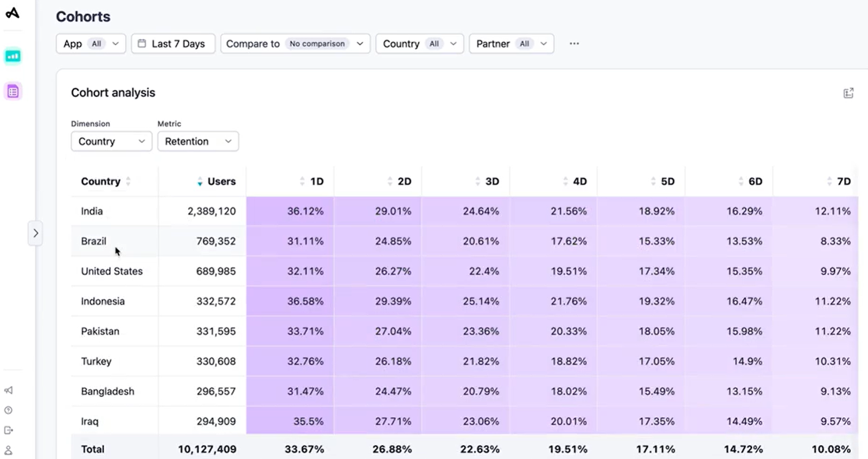Open the Metric Retention dropdown

197,141
